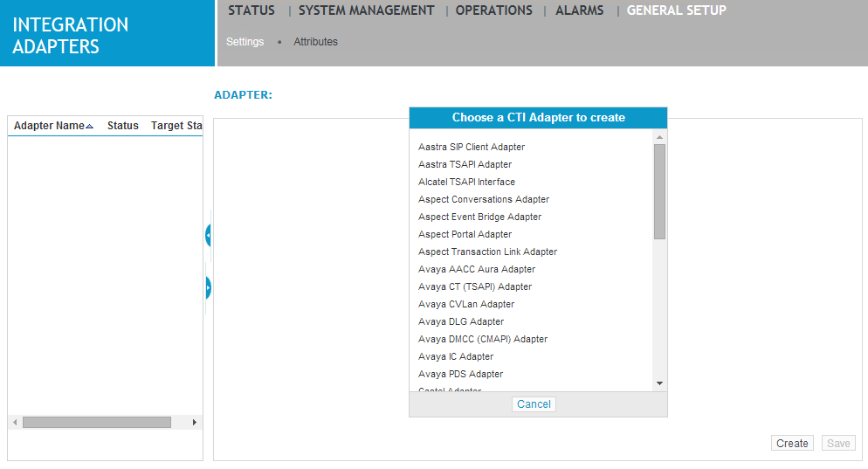The width and height of the screenshot is (868, 469).
Task: Open the ALARMS menu
Action: pos(580,10)
